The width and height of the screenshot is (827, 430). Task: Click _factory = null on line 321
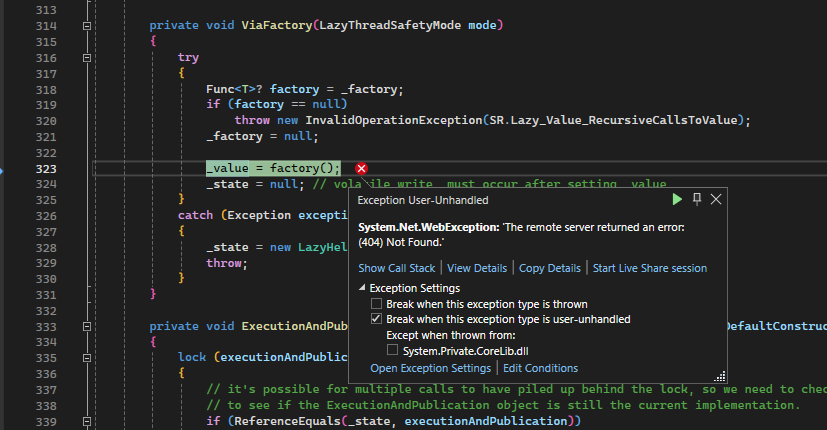(262, 136)
